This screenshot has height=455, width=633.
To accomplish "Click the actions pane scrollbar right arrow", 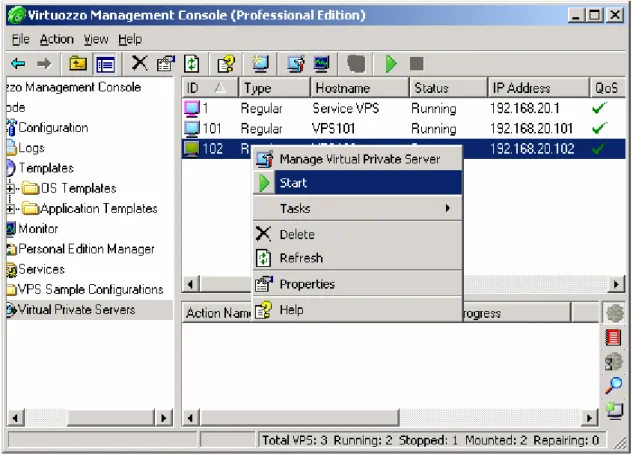I will click(x=589, y=418).
